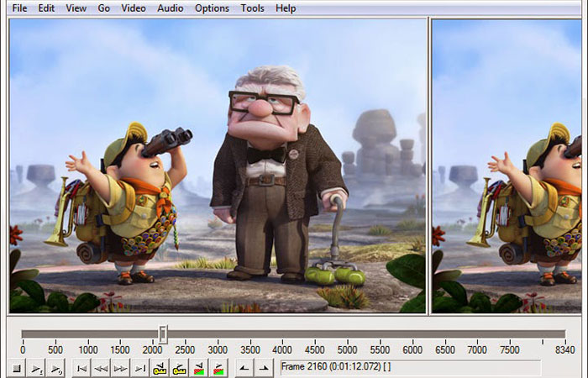Open the File menu
Image resolution: width=588 pixels, height=378 pixels.
(19, 8)
